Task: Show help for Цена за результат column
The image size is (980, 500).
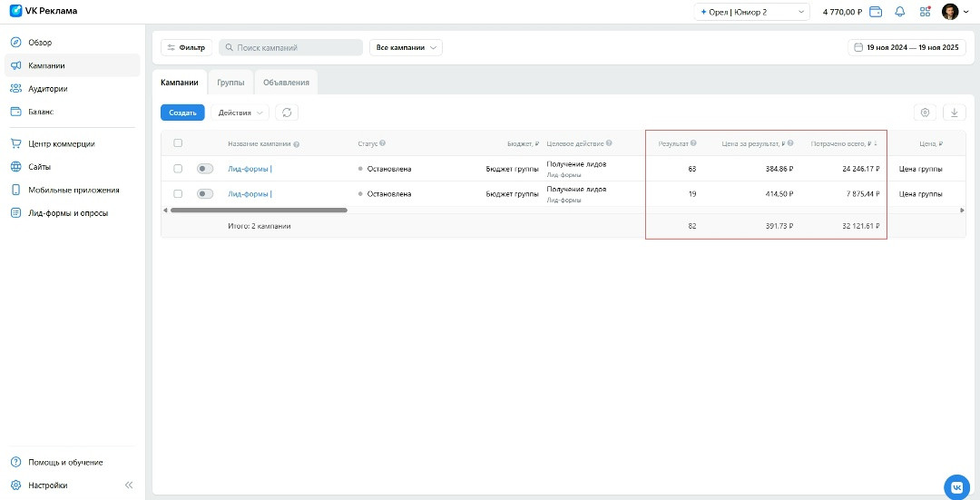Action: pos(790,143)
